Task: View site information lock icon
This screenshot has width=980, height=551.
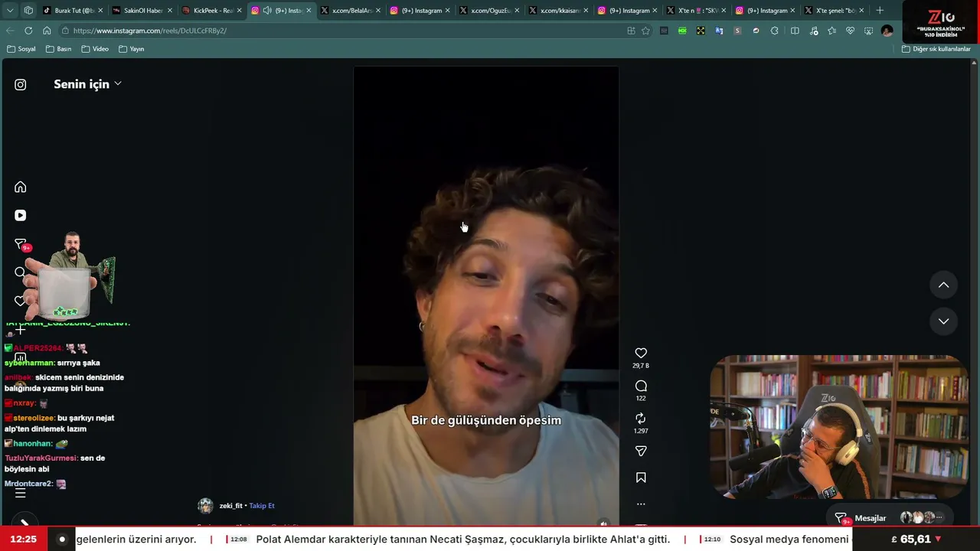Action: (x=66, y=31)
